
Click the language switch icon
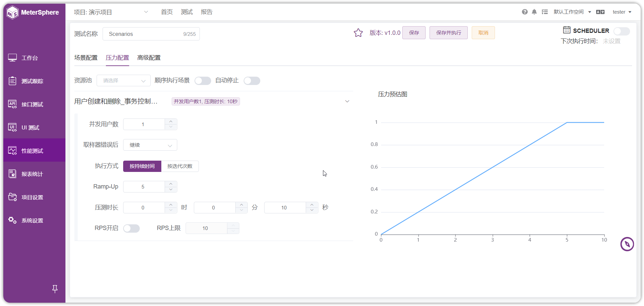click(600, 12)
